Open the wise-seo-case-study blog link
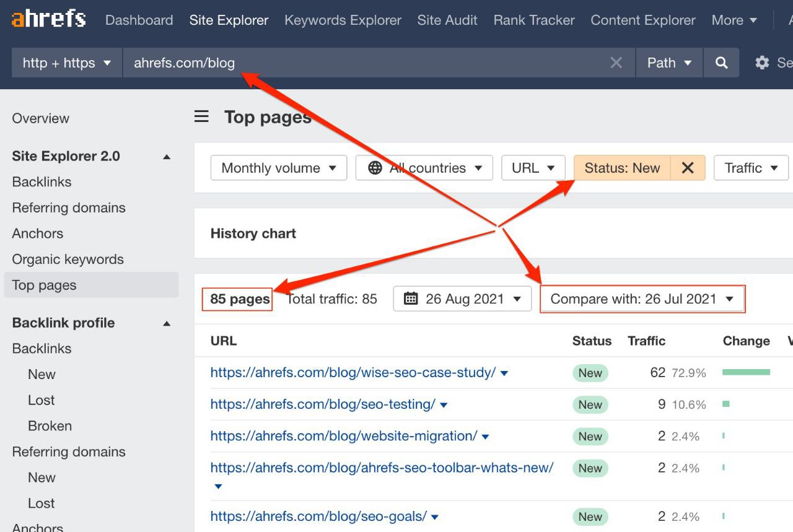Image resolution: width=793 pixels, height=532 pixels. pos(353,373)
